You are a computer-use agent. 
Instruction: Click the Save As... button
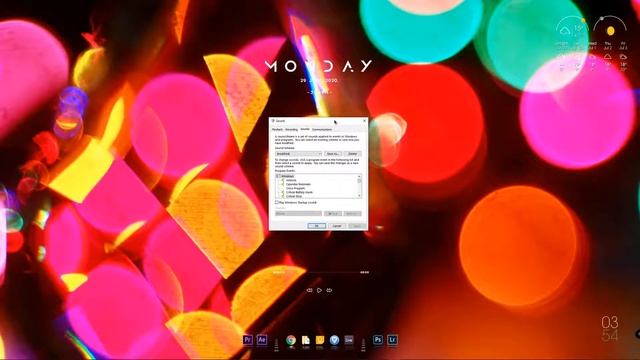pyautogui.click(x=333, y=154)
